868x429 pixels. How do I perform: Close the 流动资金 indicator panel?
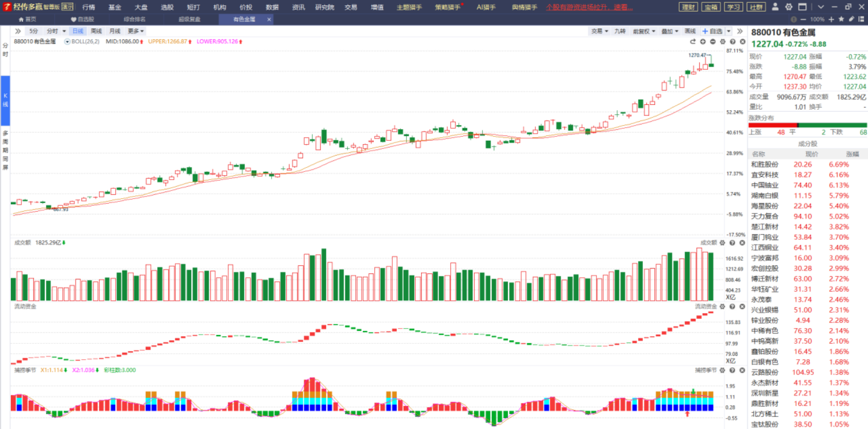click(x=742, y=307)
